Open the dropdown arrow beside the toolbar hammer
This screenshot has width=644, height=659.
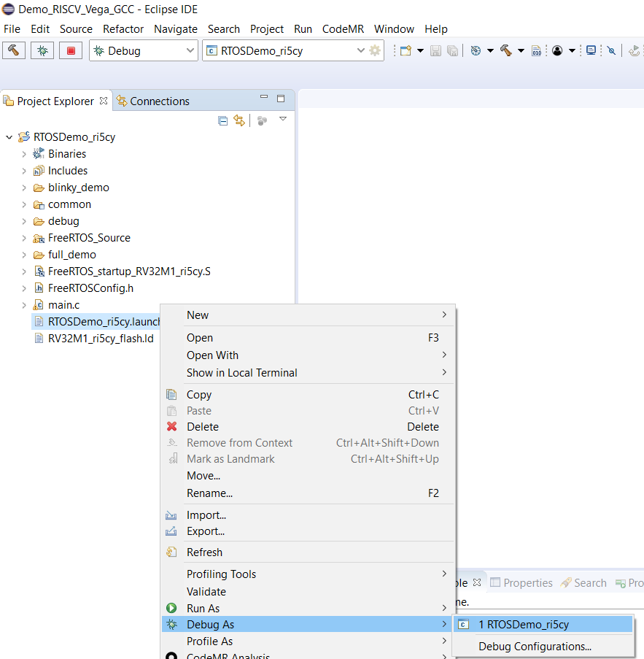[x=521, y=51]
